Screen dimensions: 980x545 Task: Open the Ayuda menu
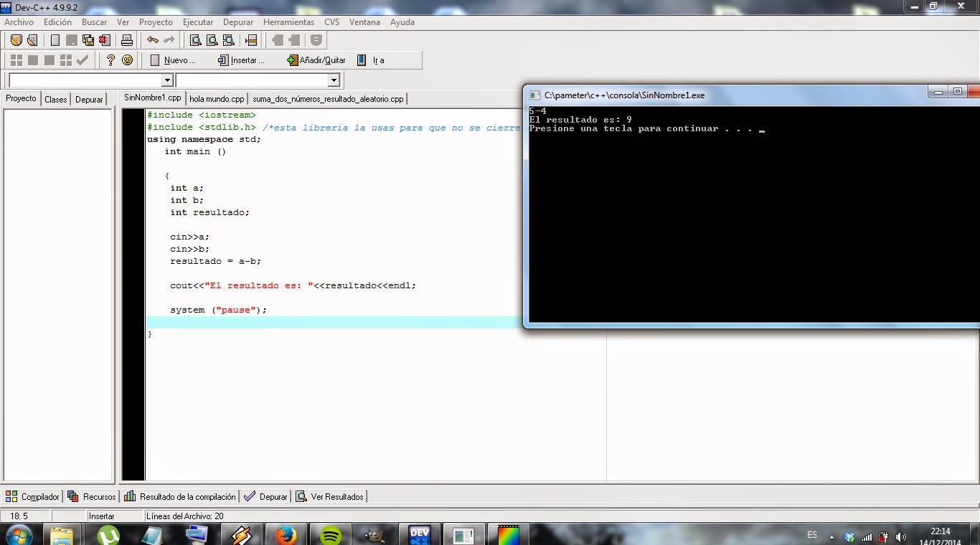pyautogui.click(x=402, y=22)
